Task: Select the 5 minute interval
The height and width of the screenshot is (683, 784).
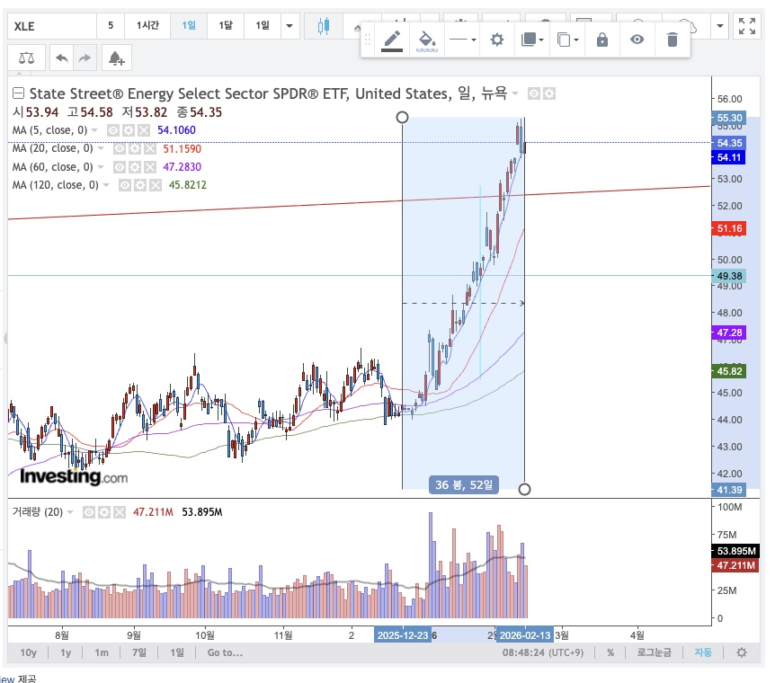Action: (x=111, y=26)
